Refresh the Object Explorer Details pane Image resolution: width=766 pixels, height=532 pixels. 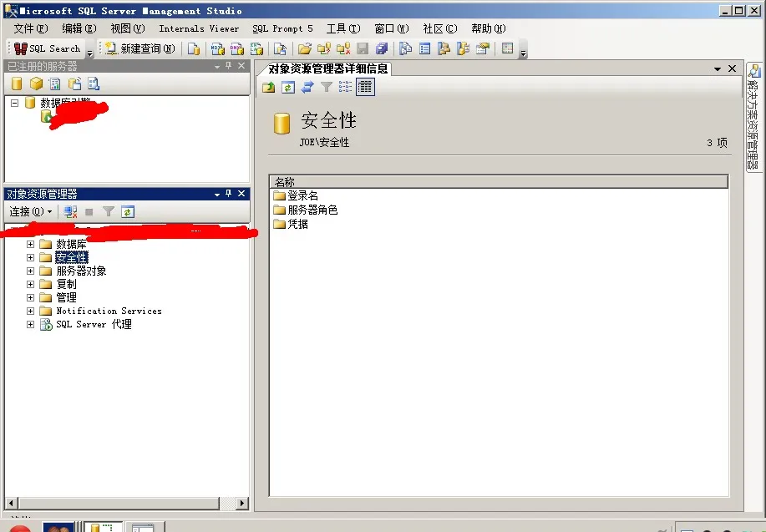click(x=288, y=88)
